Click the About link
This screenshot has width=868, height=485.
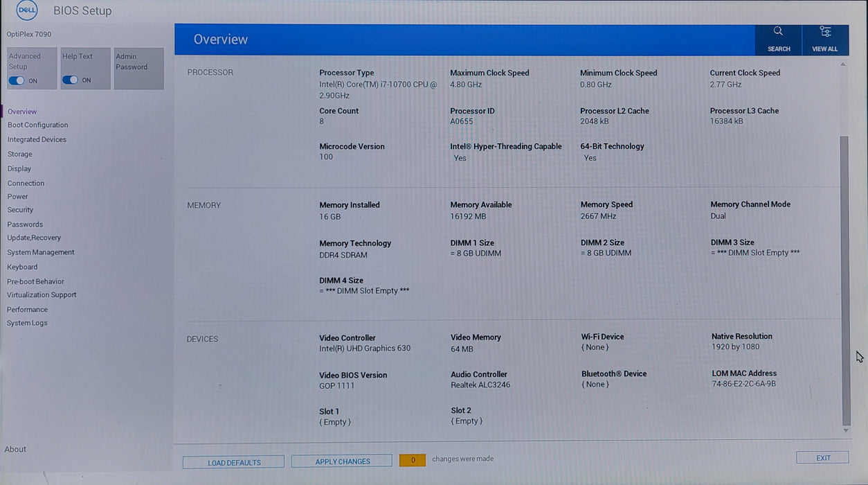[15, 450]
